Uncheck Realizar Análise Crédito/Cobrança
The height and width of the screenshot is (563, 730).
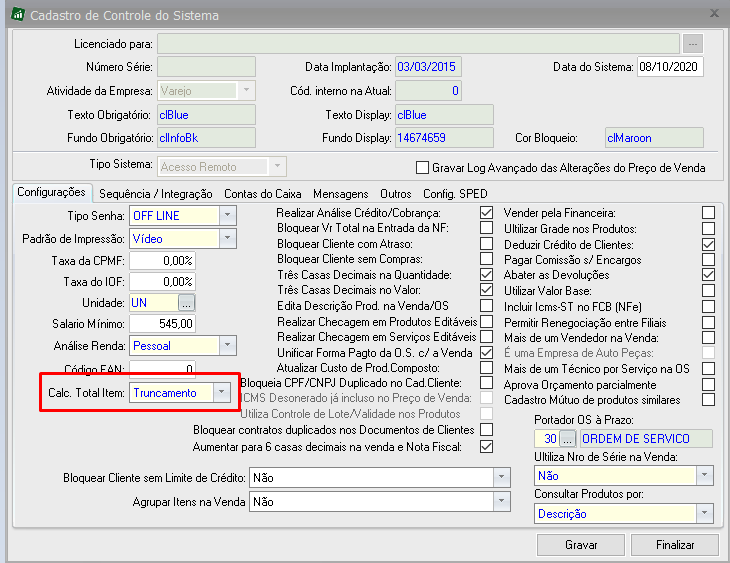487,213
